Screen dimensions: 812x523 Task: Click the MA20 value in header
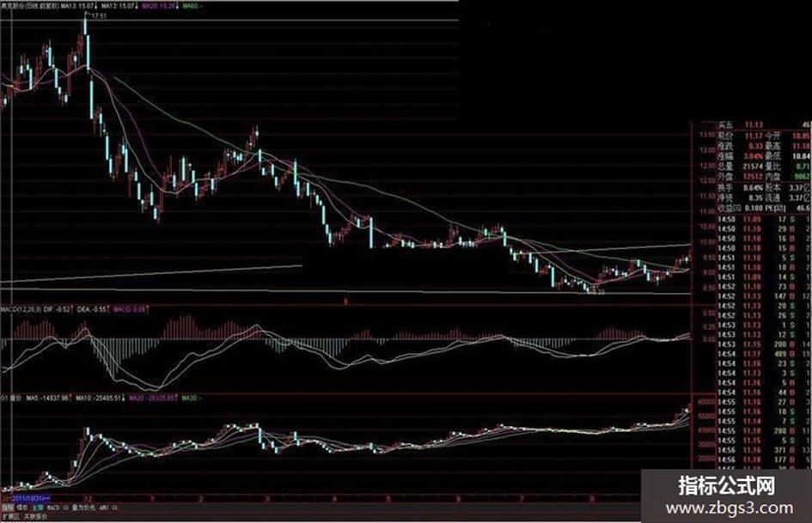157,6
